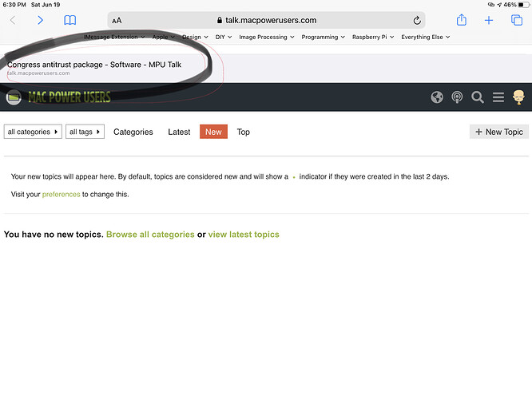Image resolution: width=532 pixels, height=399 pixels.
Task: Open the hamburger menu in header
Action: tap(498, 97)
